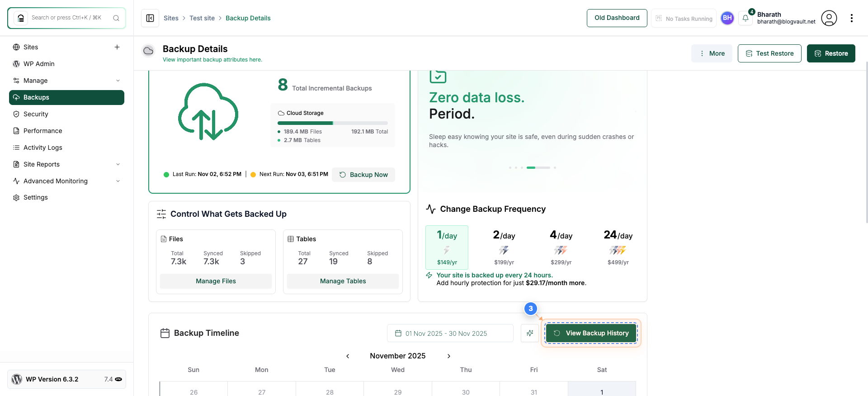
Task: Click the checkmark box icon above Zero data loss
Action: 438,76
